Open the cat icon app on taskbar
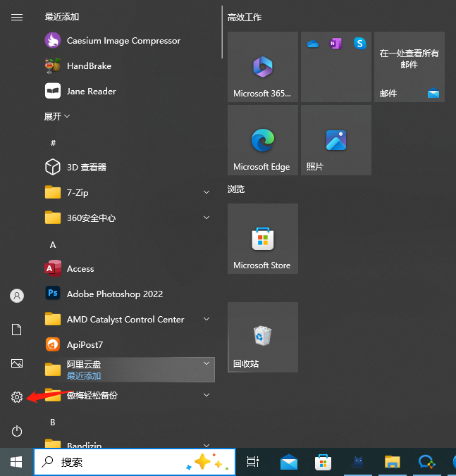Screen dimensions: 456x476 [x=358, y=462]
